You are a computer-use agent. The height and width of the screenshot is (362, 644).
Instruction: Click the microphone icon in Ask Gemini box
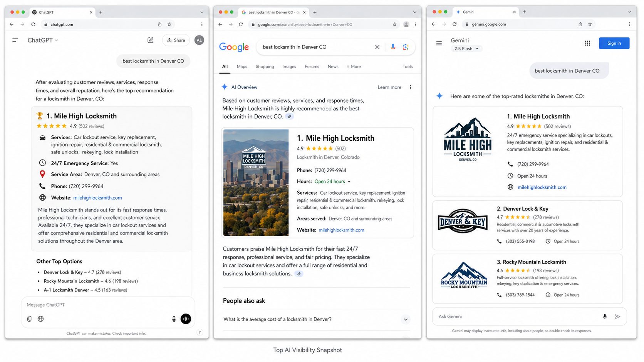(x=605, y=317)
